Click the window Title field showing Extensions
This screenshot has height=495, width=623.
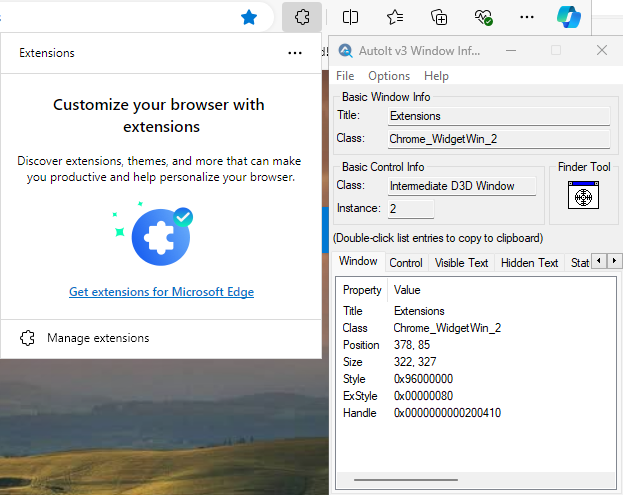499,116
